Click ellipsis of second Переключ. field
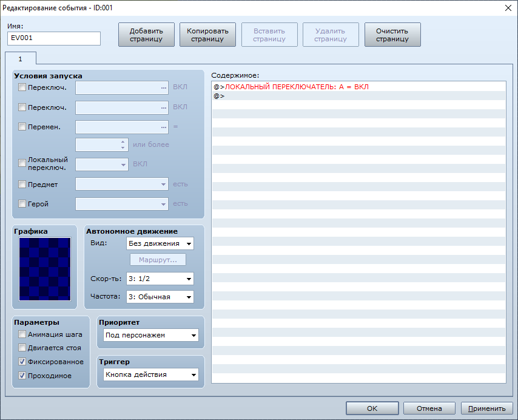518x420 pixels. click(x=164, y=107)
